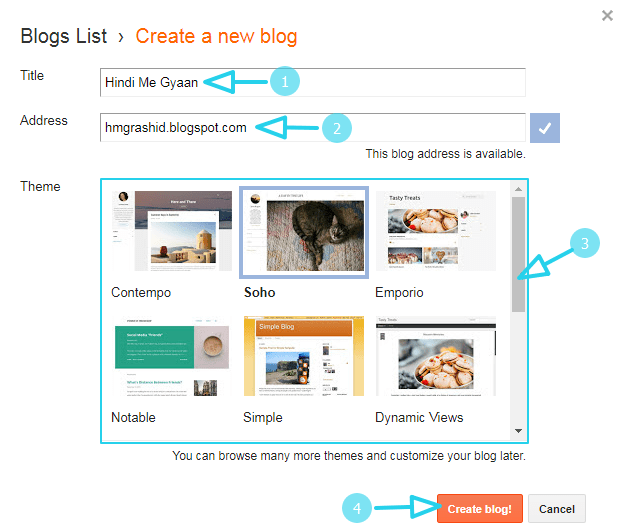
Task: Go back to Blogs List breadcrumb
Action: coord(64,36)
